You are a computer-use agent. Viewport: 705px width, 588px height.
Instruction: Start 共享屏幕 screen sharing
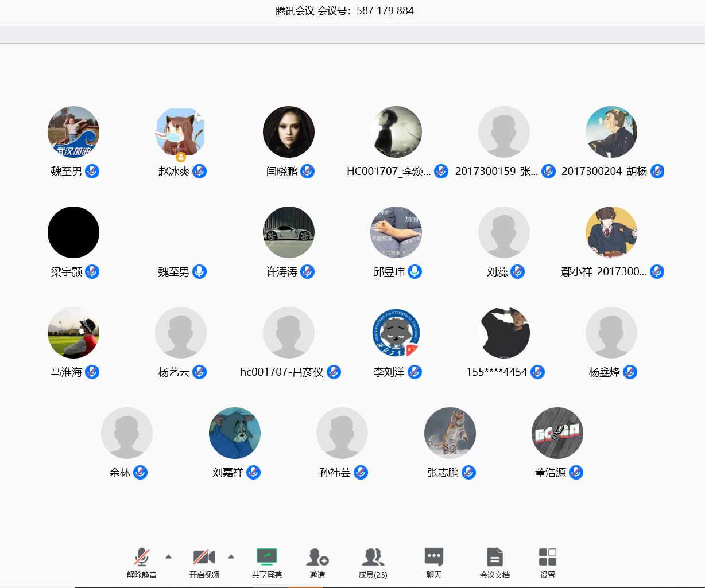(266, 562)
